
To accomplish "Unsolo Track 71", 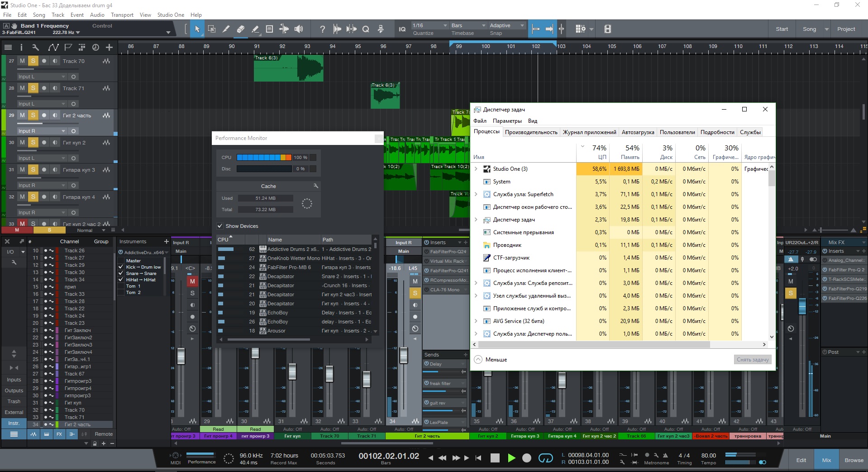I will tap(33, 88).
